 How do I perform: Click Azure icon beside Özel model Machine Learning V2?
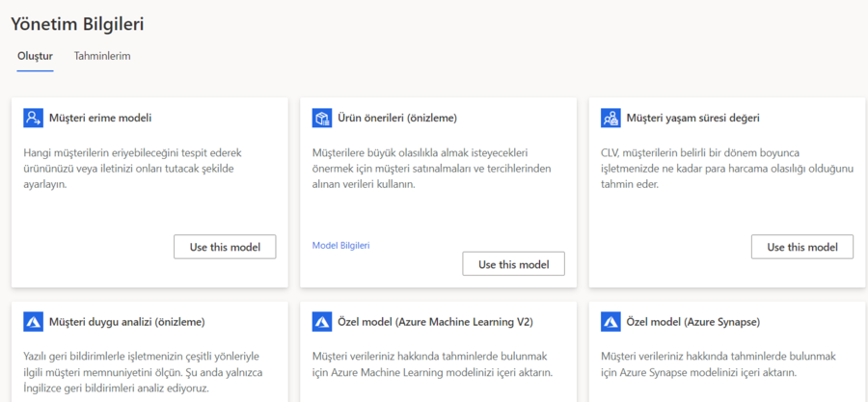pos(321,321)
